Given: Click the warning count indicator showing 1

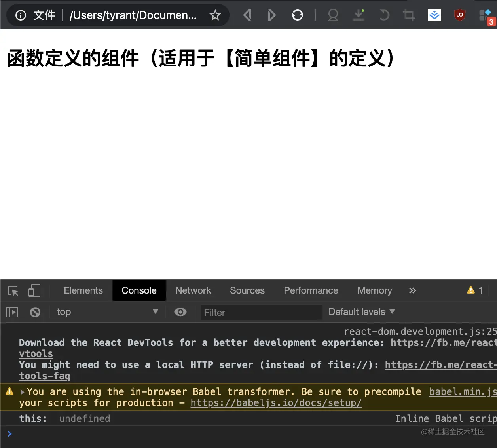Looking at the screenshot, I should click(475, 290).
